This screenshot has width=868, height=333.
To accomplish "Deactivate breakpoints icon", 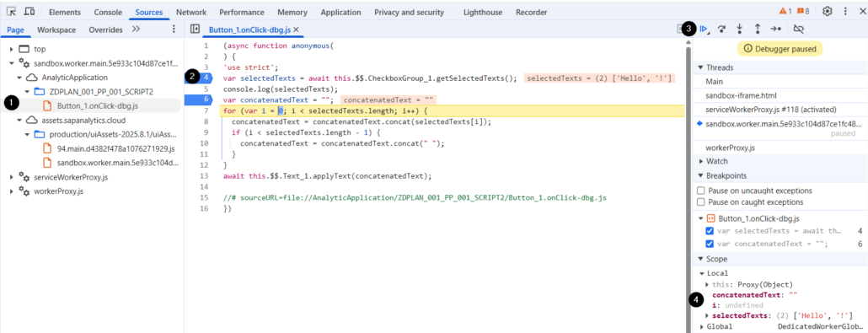I will (798, 29).
